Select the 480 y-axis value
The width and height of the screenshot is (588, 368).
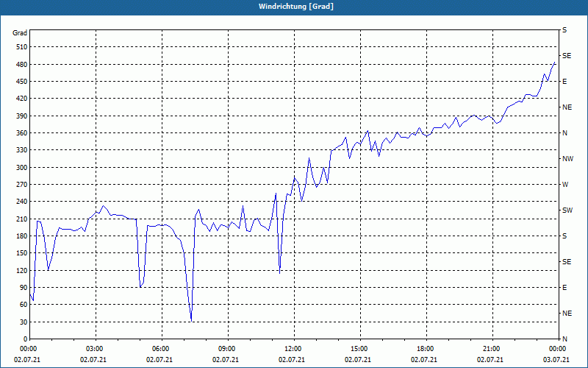point(21,65)
